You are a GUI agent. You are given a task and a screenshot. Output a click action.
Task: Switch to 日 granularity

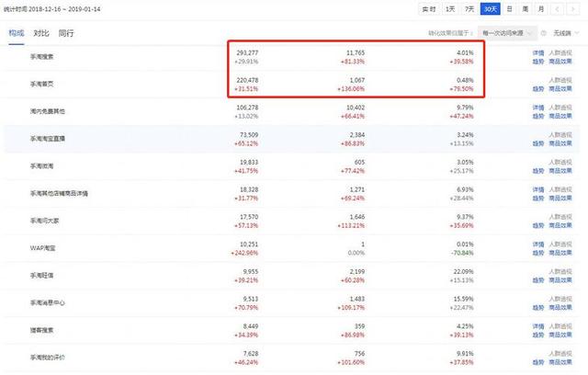pos(509,9)
